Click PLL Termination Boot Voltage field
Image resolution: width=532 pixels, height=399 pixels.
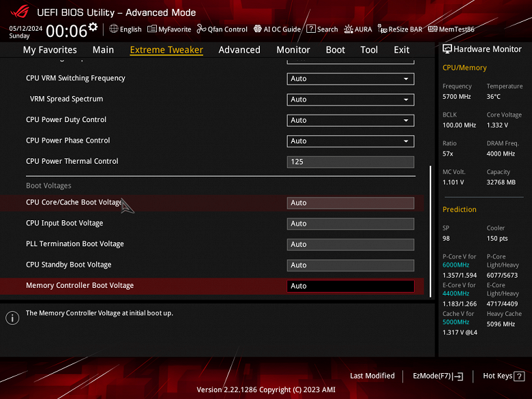click(x=351, y=244)
